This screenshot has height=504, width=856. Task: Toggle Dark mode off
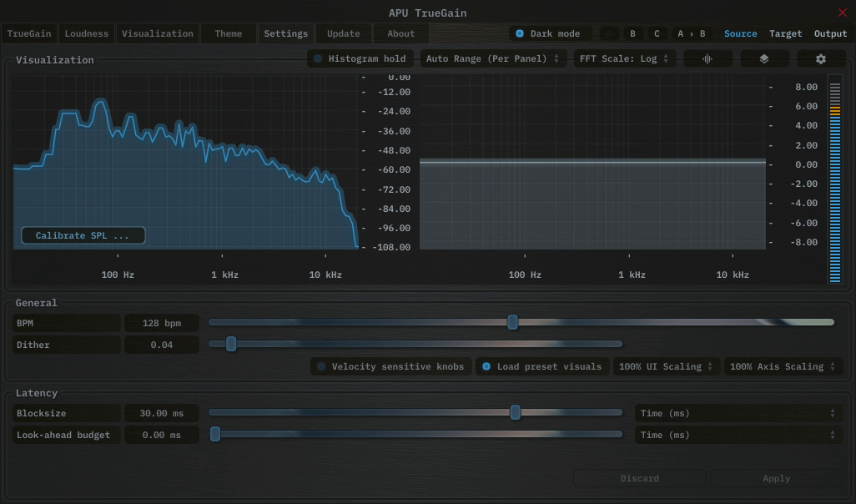coord(548,33)
